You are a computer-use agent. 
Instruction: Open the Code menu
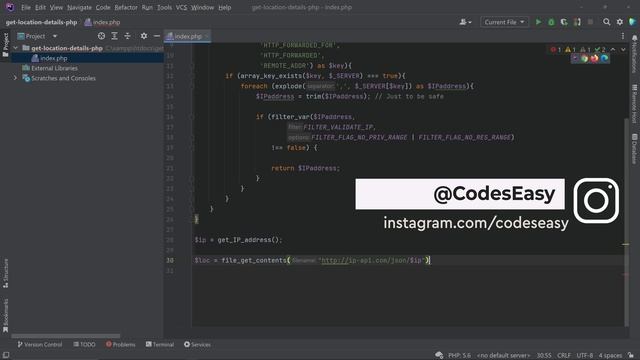click(103, 7)
